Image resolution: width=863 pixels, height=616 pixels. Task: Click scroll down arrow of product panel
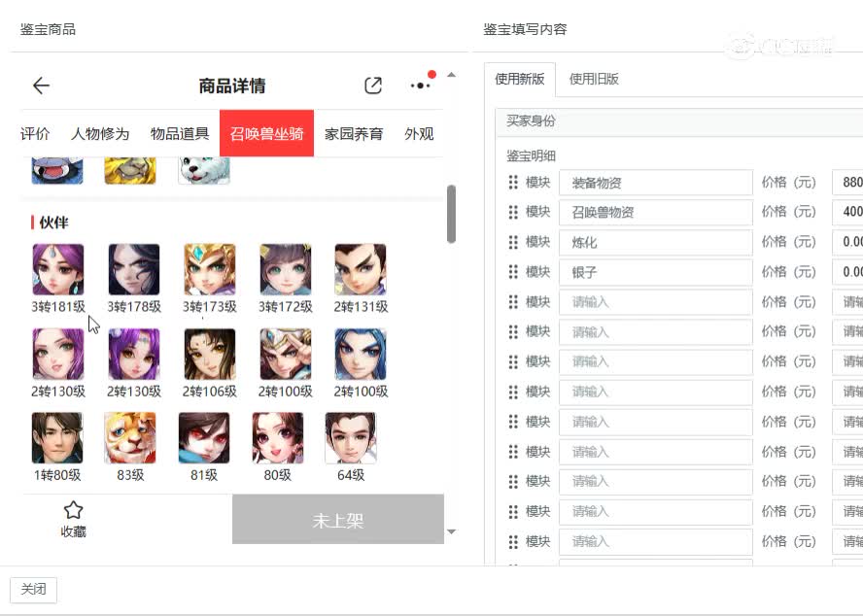[451, 531]
